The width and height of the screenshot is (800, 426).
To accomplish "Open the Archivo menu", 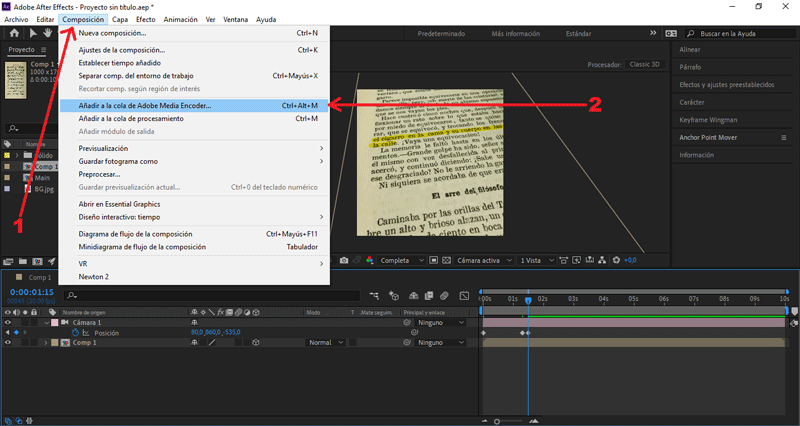I will point(16,19).
